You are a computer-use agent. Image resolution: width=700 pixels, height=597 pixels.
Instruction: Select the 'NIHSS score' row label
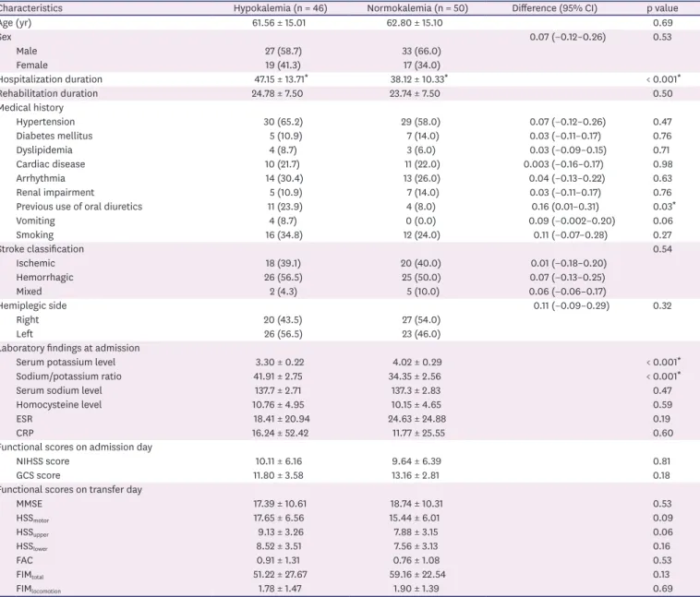click(42, 461)
